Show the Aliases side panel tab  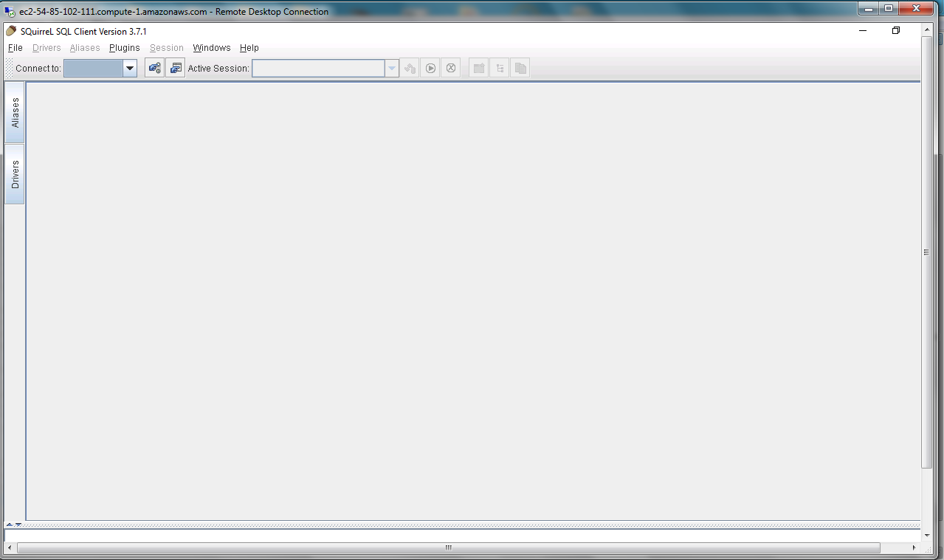click(15, 113)
